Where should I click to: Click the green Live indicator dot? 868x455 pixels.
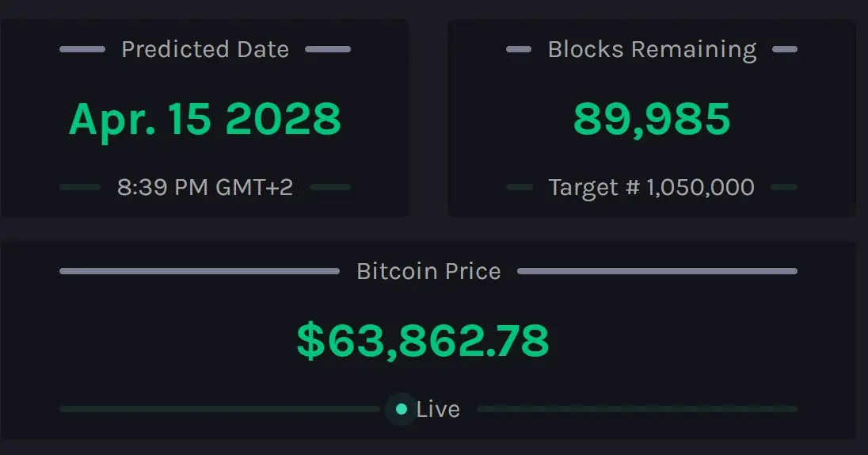(x=402, y=409)
